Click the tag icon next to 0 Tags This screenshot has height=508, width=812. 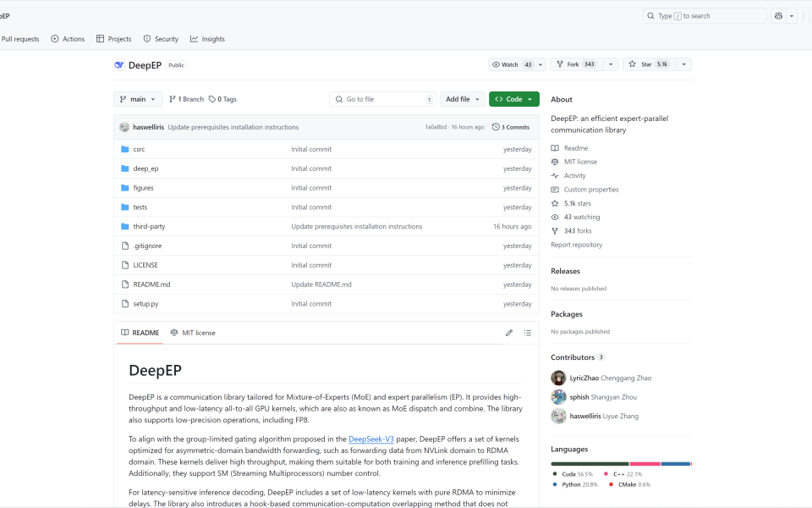(x=212, y=99)
